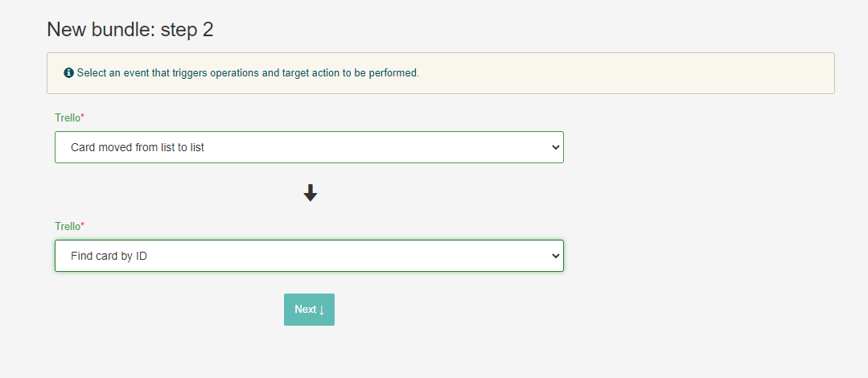This screenshot has width=868, height=378.
Task: Click the "Select an event that triggers" notice text
Action: click(x=161, y=73)
